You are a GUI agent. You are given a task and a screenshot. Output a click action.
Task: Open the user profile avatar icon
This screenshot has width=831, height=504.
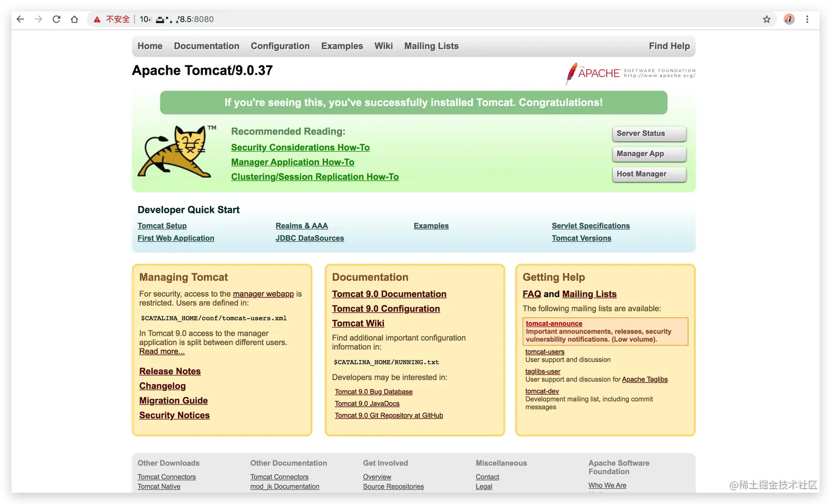[x=789, y=19]
